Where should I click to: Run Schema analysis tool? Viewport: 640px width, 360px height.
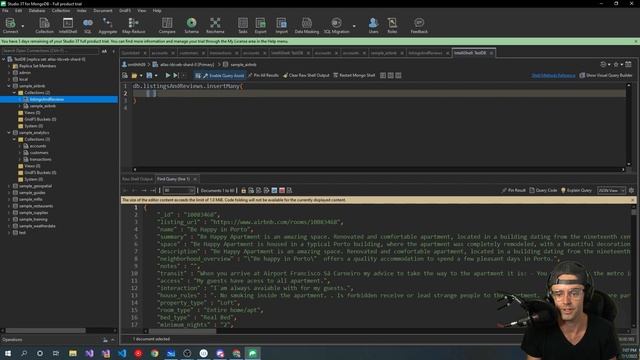tap(191, 25)
